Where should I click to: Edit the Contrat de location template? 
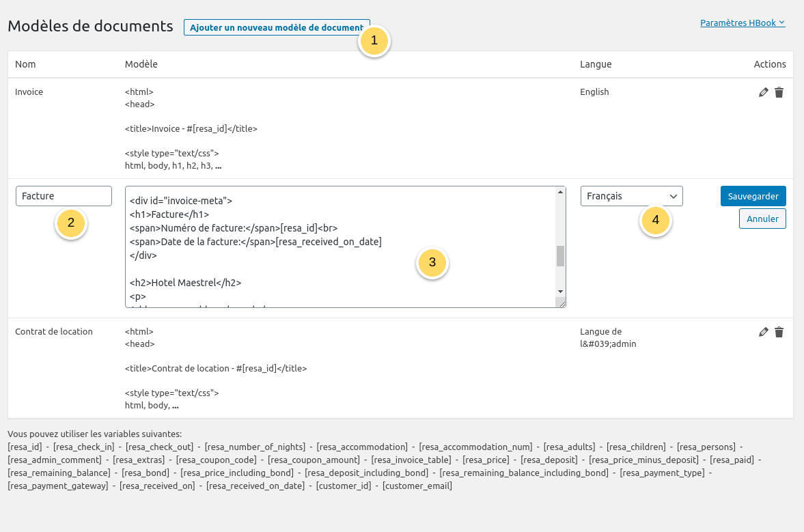764,332
